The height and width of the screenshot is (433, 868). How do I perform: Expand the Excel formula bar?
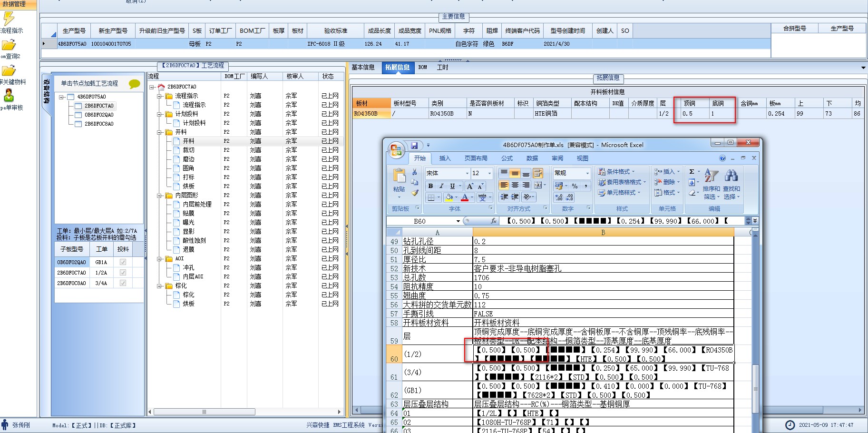pyautogui.click(x=755, y=221)
